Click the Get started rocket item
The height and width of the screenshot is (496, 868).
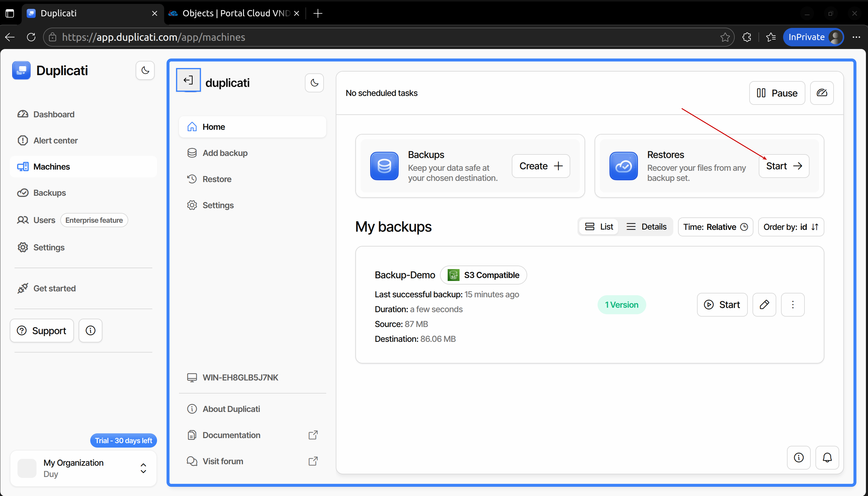tap(54, 288)
